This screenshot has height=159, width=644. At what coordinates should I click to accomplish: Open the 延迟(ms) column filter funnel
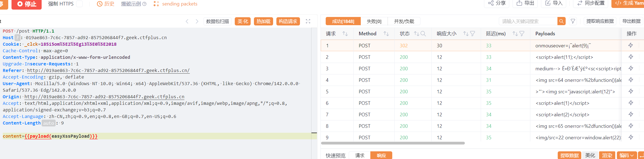coord(522,34)
